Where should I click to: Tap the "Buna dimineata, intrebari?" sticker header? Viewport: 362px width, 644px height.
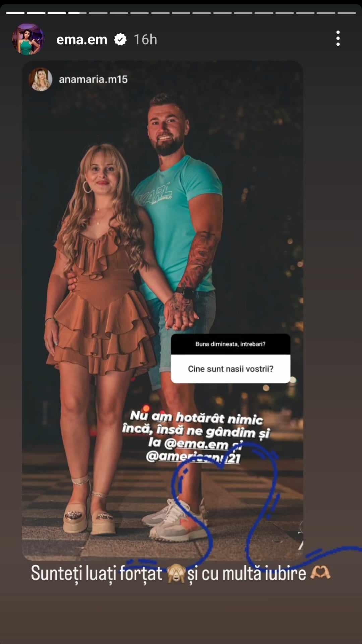pos(231,344)
